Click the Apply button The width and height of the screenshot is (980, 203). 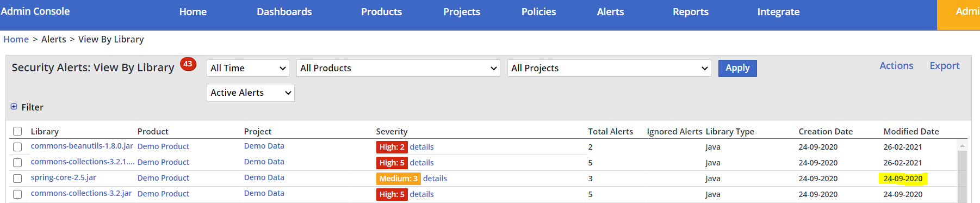737,68
